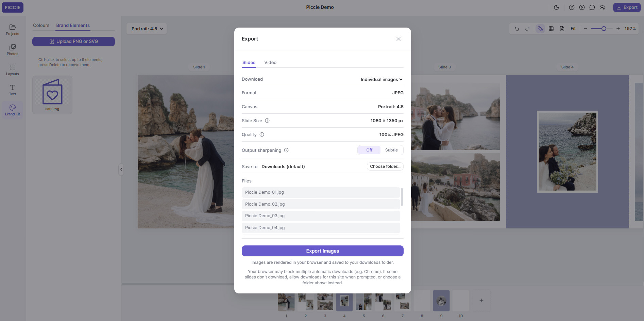Show the Slide Size info icon
Image resolution: width=644 pixels, height=321 pixels.
(x=267, y=121)
